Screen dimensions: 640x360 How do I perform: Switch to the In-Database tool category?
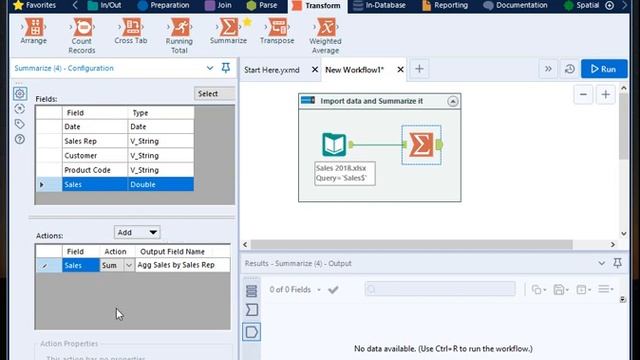[379, 5]
